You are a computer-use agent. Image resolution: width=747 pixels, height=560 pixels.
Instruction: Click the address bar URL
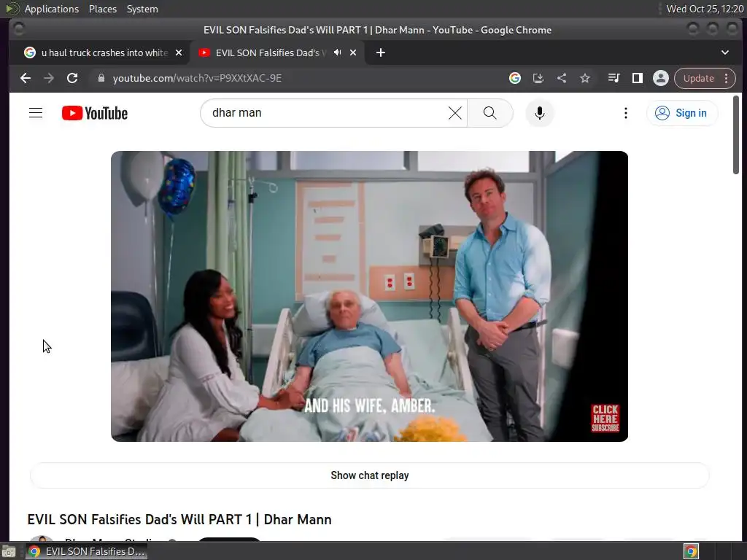pos(197,78)
